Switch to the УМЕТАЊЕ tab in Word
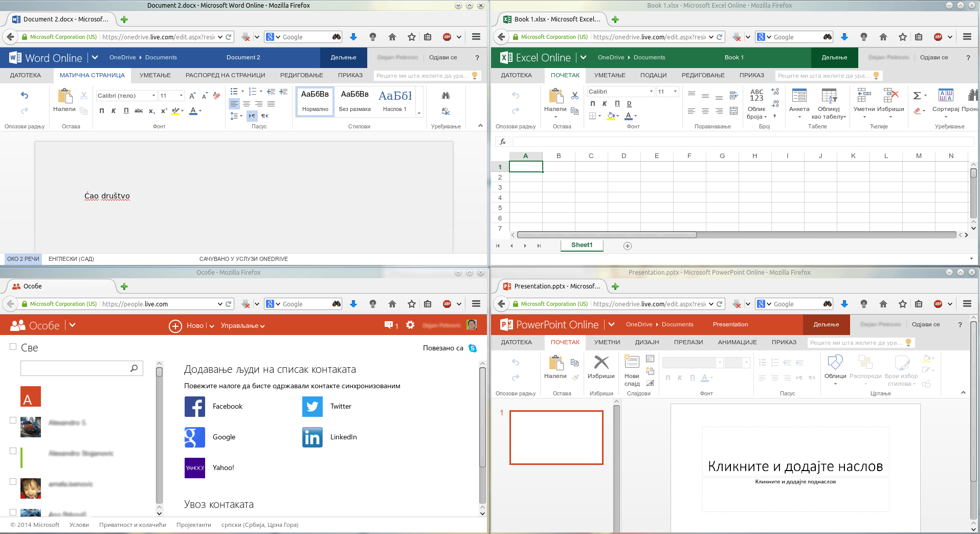This screenshot has width=980, height=534. pyautogui.click(x=155, y=75)
